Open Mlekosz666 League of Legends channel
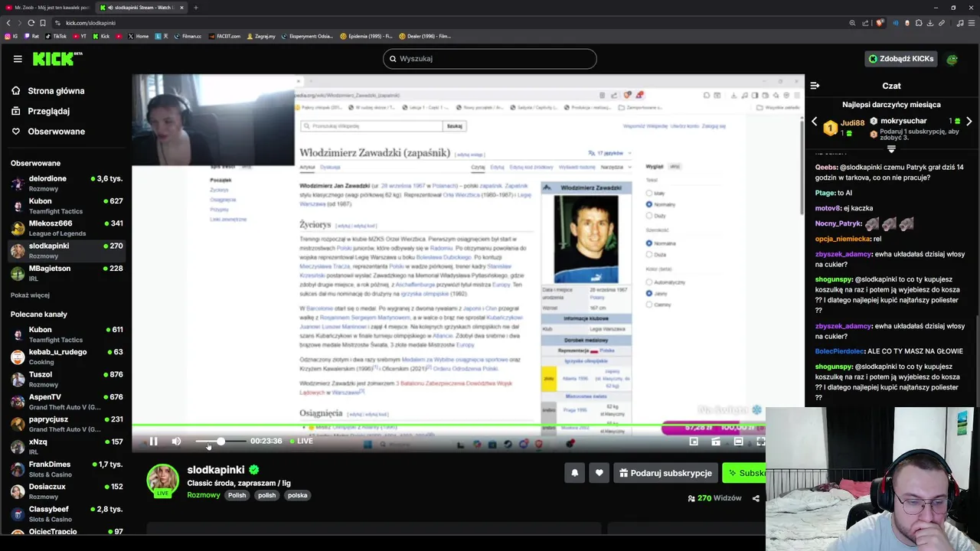This screenshot has height=551, width=980. point(67,228)
